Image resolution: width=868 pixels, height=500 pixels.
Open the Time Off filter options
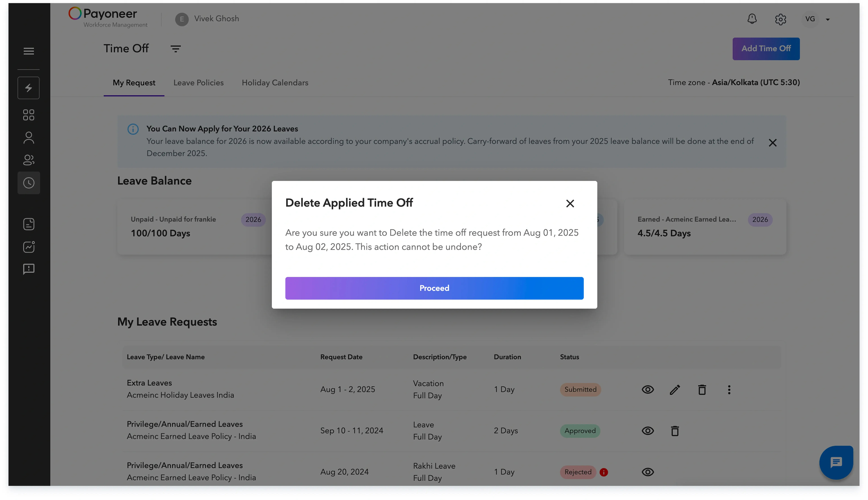point(176,48)
